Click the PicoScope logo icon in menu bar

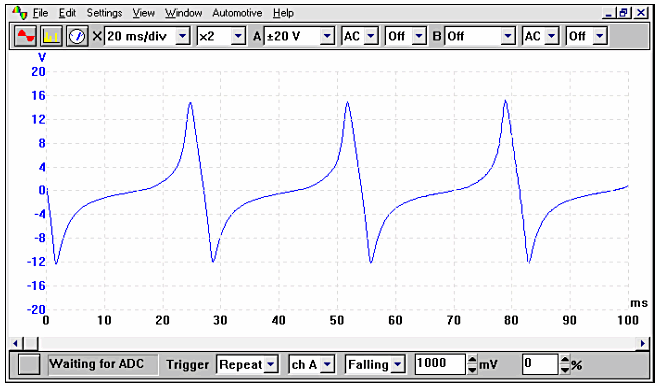20,13
